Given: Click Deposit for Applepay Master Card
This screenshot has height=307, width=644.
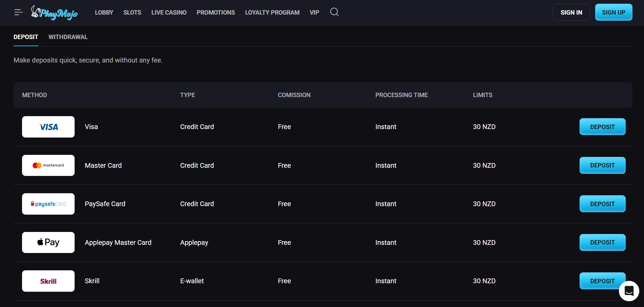Looking at the screenshot, I should (x=602, y=242).
